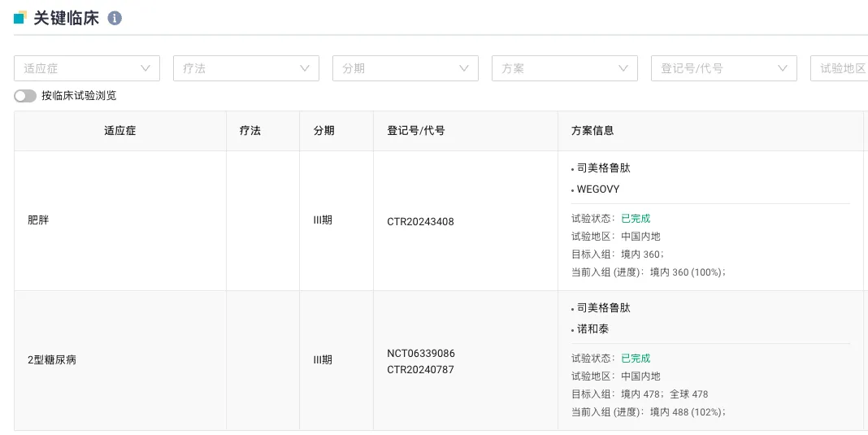Click the 分期 column header

[323, 131]
